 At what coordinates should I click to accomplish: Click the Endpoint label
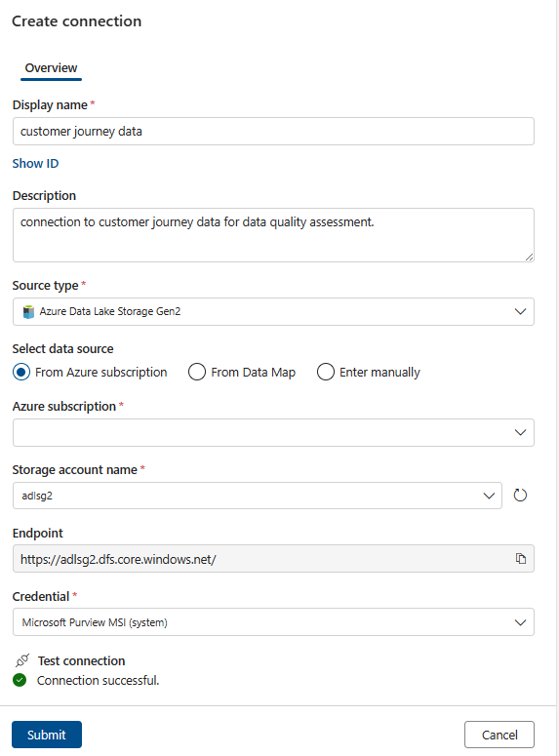(x=38, y=533)
